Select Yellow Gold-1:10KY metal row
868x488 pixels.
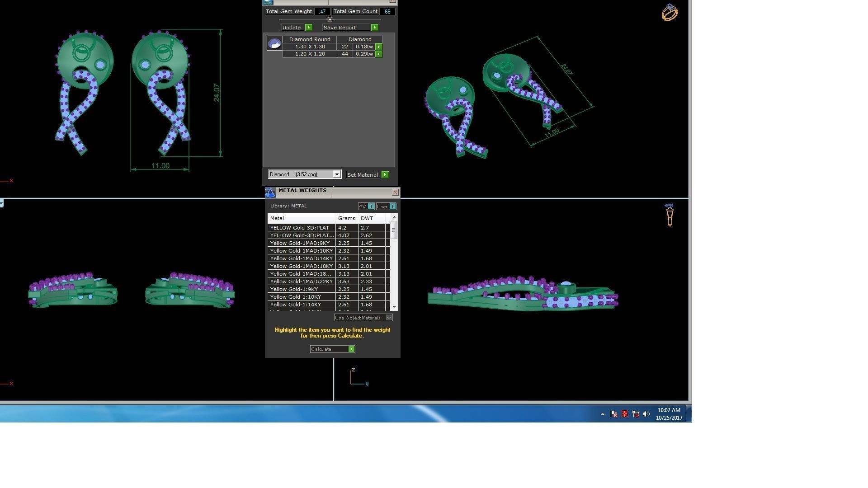tap(301, 297)
